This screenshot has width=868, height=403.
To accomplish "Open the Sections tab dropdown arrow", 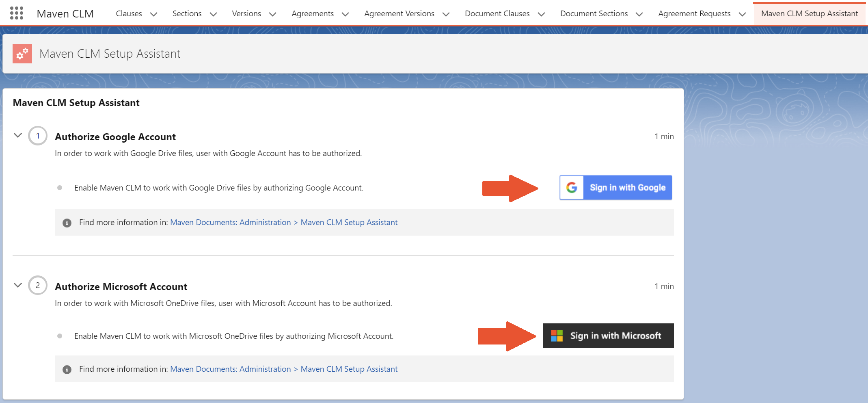I will 213,14.
